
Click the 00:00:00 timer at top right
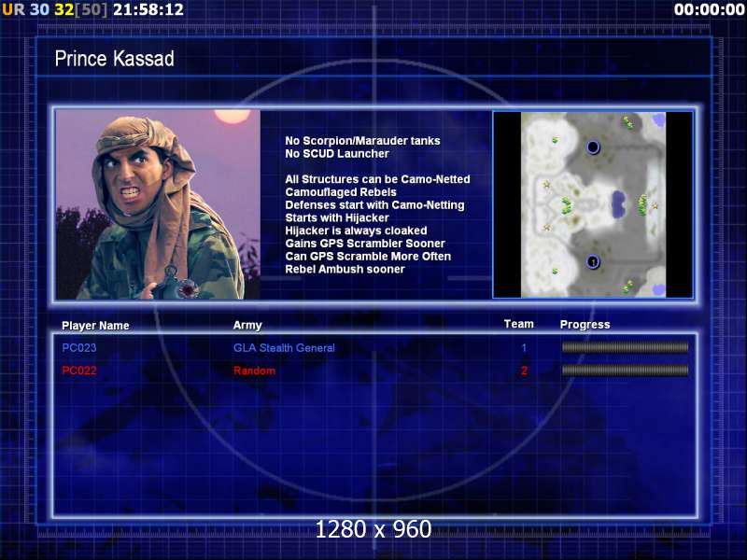tap(710, 9)
